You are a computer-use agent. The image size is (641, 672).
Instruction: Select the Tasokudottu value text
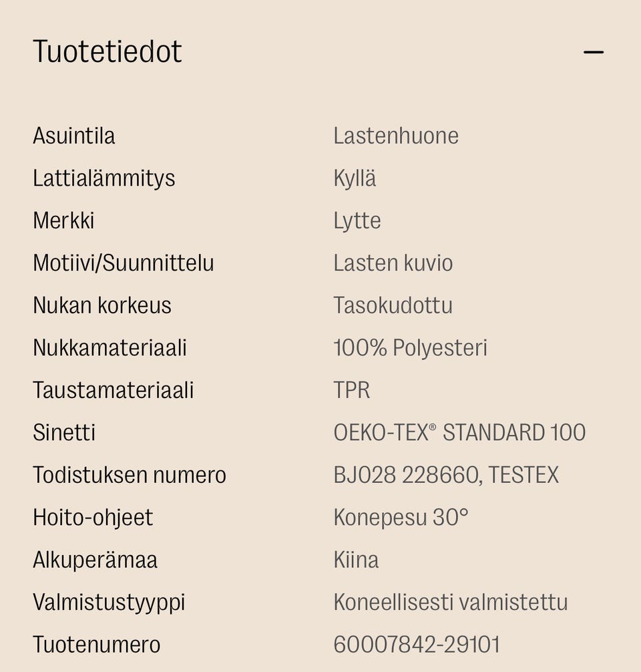coord(393,305)
